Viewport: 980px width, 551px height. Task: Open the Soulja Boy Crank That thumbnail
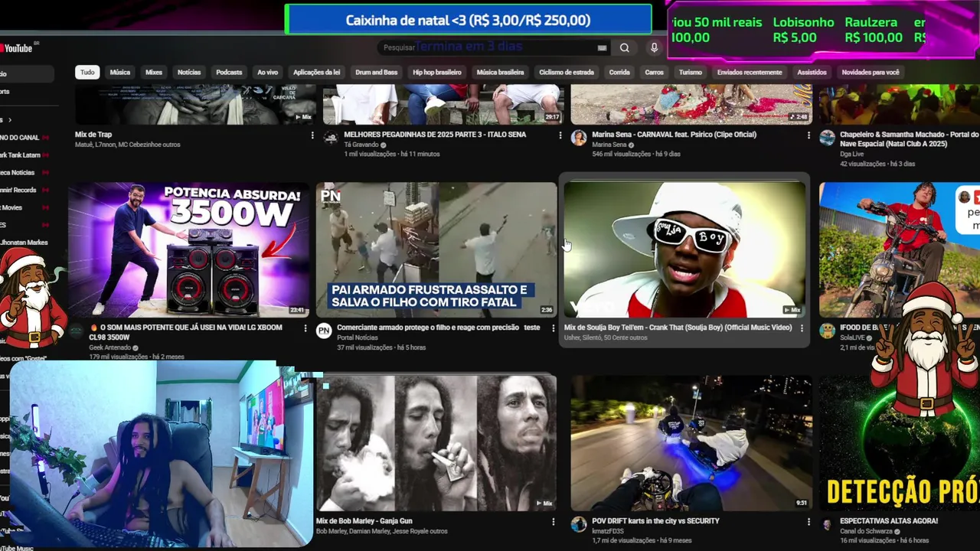click(x=684, y=249)
